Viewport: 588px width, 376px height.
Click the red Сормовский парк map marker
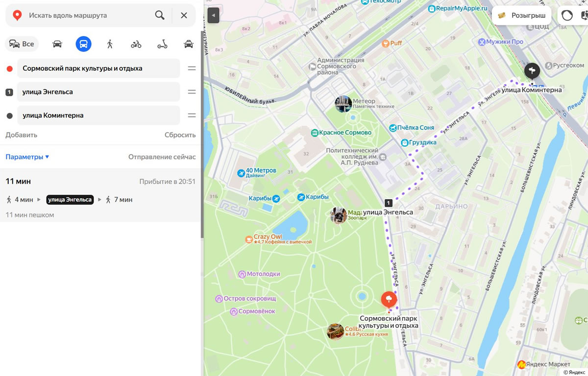click(x=389, y=299)
